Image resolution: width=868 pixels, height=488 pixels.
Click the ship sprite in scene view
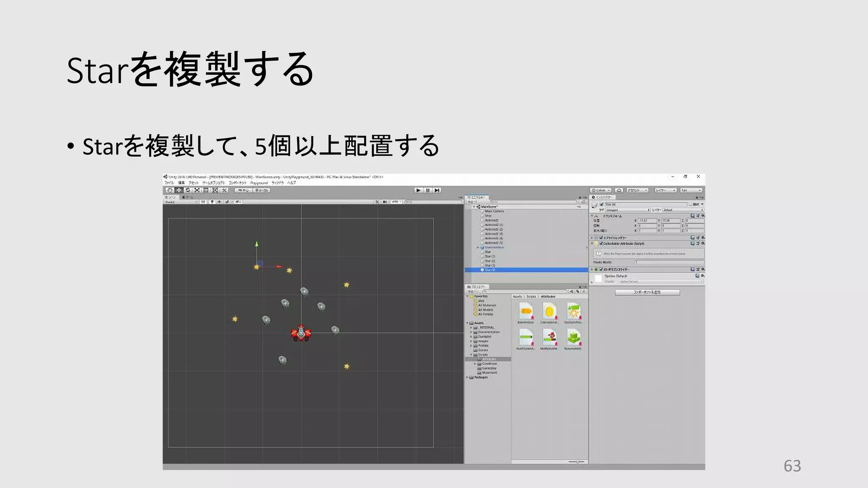pyautogui.click(x=301, y=333)
